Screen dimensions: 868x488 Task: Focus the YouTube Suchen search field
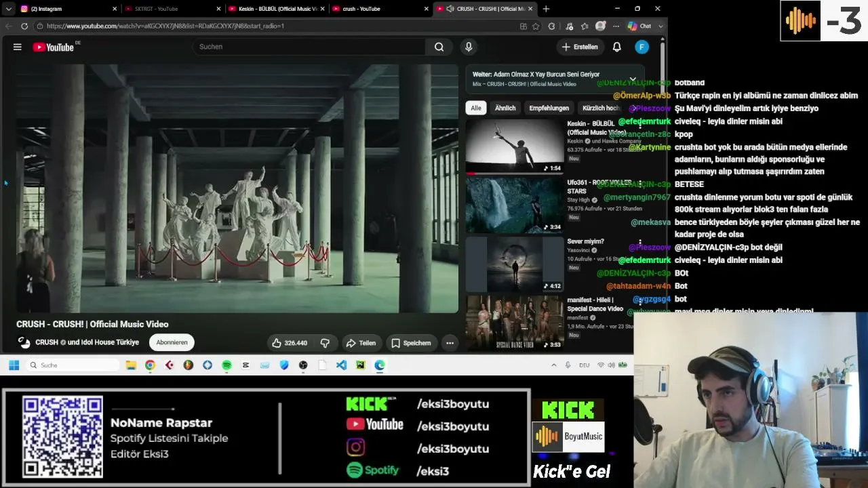point(311,47)
